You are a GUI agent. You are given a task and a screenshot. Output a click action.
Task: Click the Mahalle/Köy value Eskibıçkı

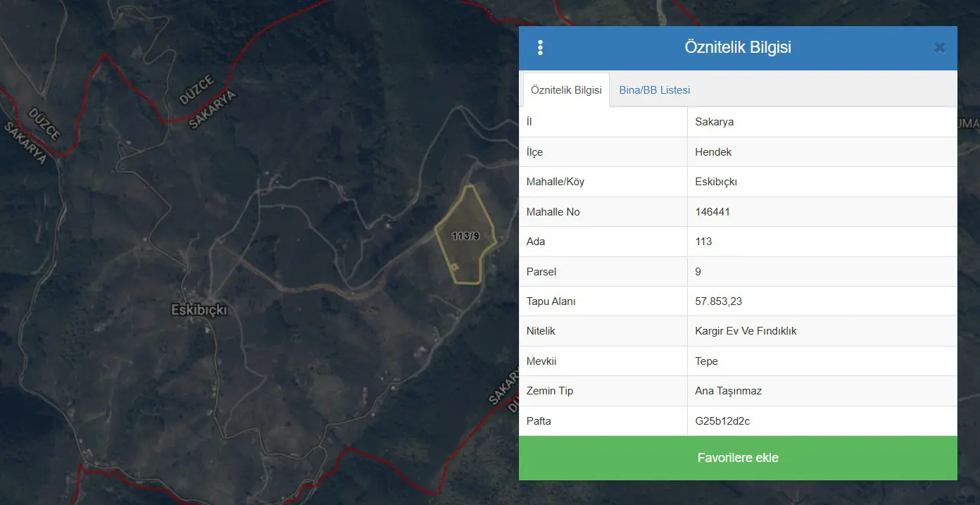(x=716, y=182)
